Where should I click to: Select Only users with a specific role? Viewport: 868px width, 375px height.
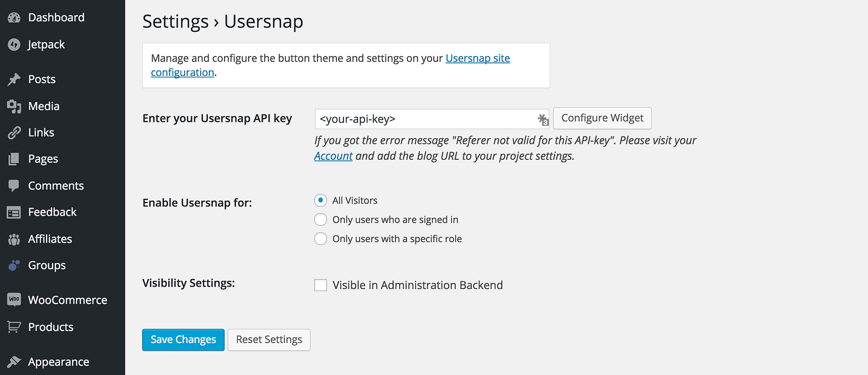[x=321, y=239]
